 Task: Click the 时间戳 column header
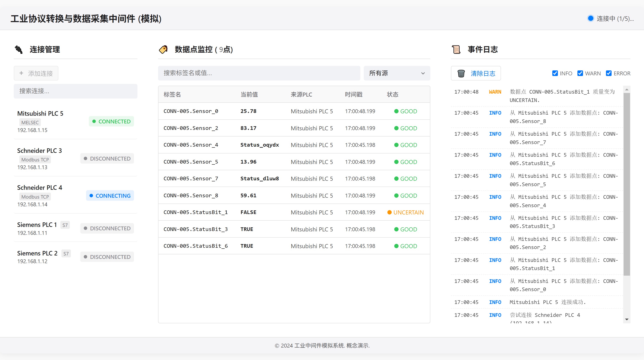pyautogui.click(x=353, y=94)
